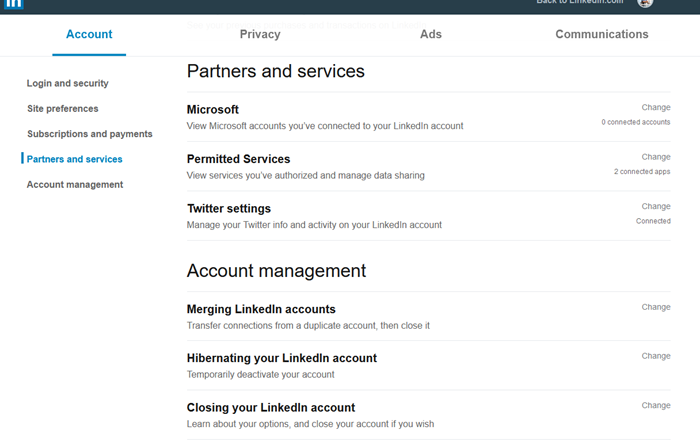This screenshot has width=700, height=440.
Task: Select the Communications tab
Action: (602, 34)
